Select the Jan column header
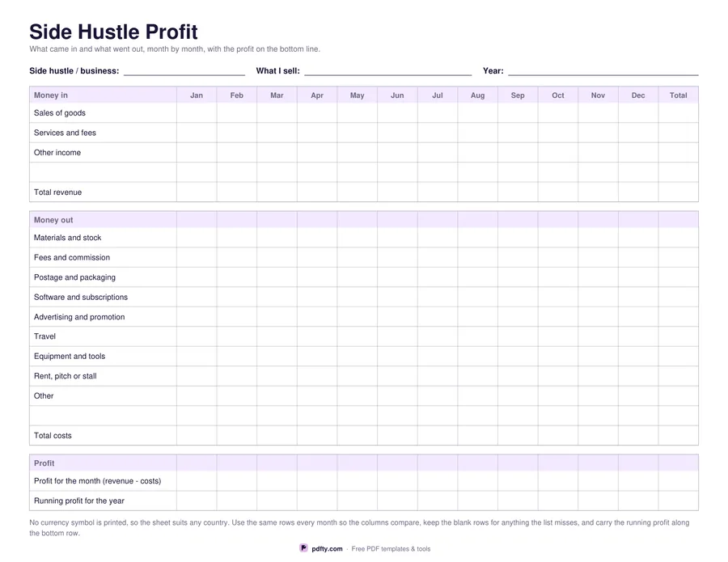Image resolution: width=728 pixels, height=562 pixels. coord(197,95)
